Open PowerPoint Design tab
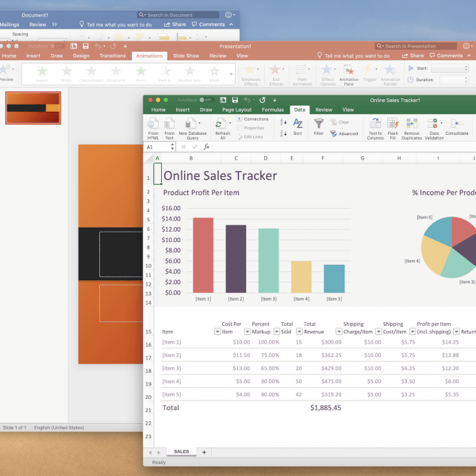 pos(81,56)
